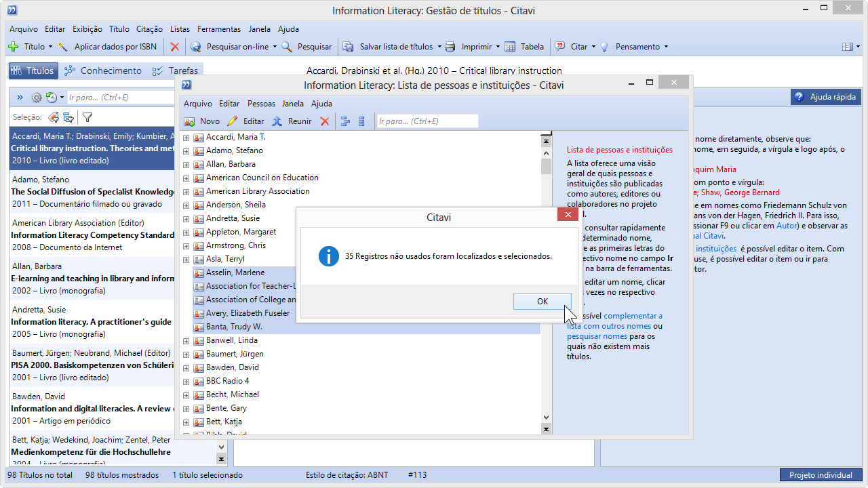868x488 pixels.
Task: Click Pesquisar on-line globe icon
Action: 196,47
